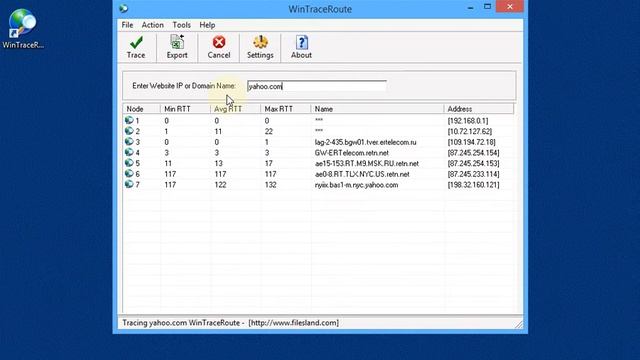Select address [192.168.0.1]
Image resolution: width=640 pixels, height=360 pixels.
(468, 121)
